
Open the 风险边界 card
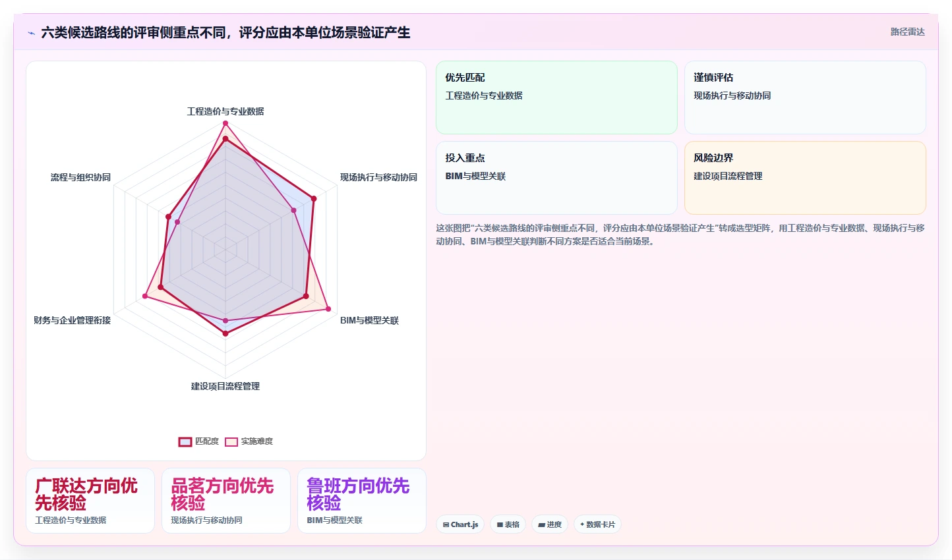point(805,178)
